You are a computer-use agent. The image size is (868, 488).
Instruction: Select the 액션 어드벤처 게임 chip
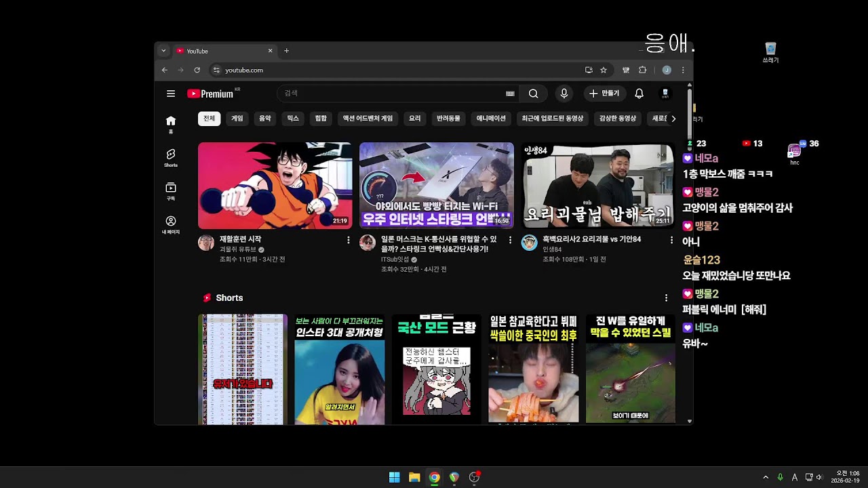click(368, 119)
